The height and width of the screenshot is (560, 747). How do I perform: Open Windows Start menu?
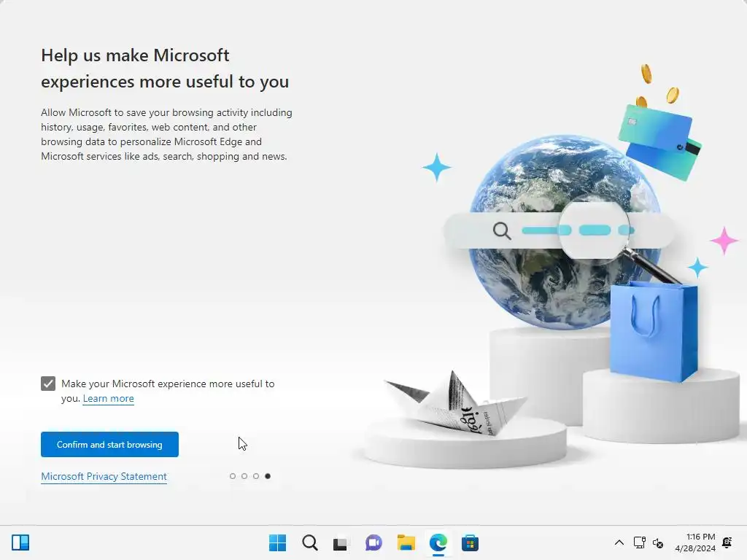(x=278, y=542)
